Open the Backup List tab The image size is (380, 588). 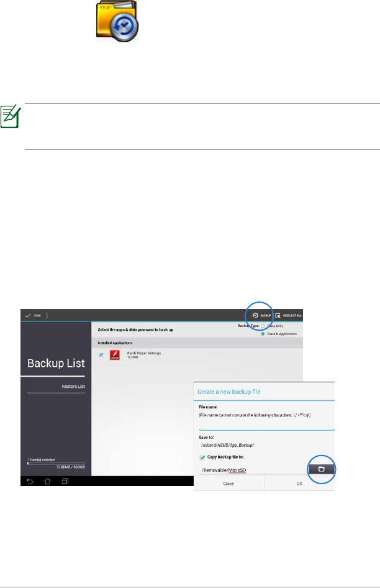(x=56, y=363)
